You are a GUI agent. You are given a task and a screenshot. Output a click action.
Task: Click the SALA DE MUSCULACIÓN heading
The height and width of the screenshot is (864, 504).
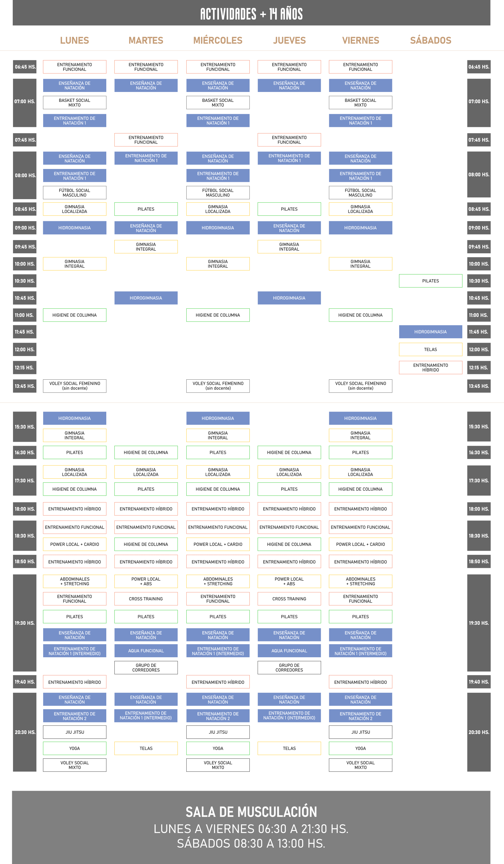[x=251, y=812]
